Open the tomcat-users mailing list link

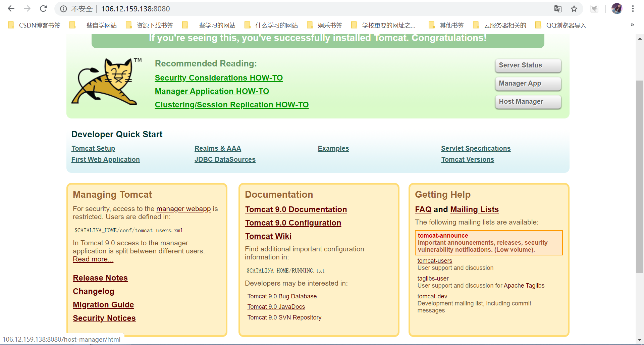pyautogui.click(x=435, y=261)
